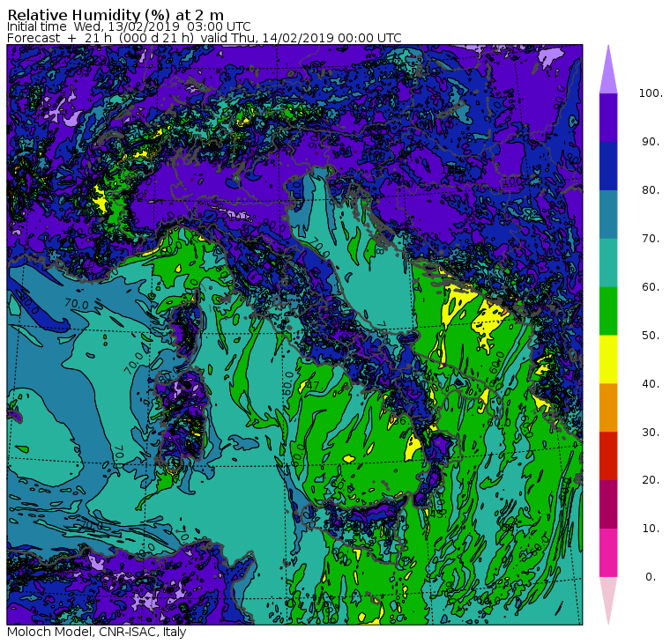The image size is (670, 644).
Task: Click the "50." legend scale label
Action: (651, 336)
